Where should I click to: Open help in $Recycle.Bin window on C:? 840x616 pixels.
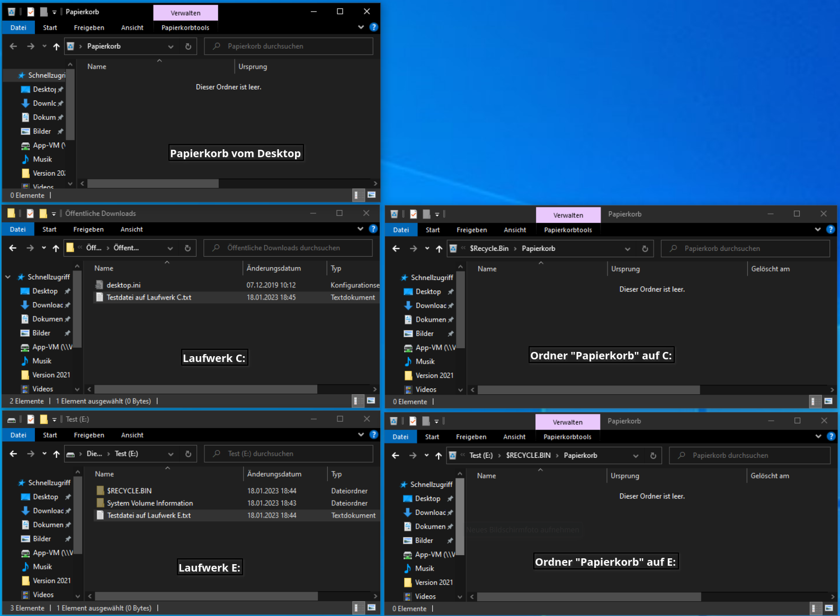pos(830,229)
